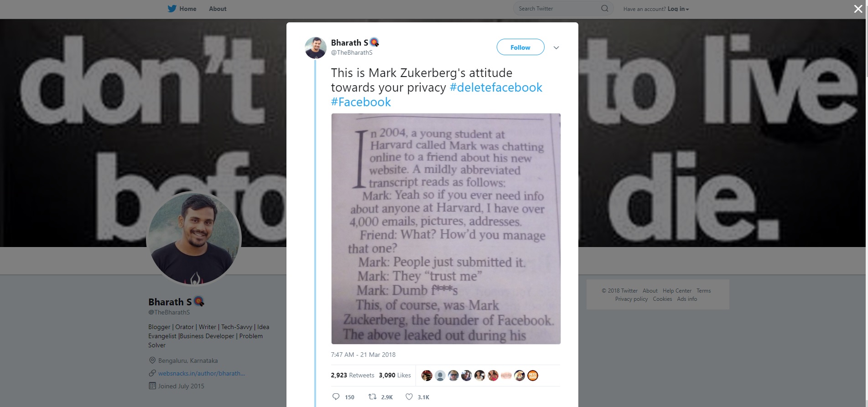The width and height of the screenshot is (868, 407).
Task: Open last liker avatar with orange badge
Action: coord(533,376)
